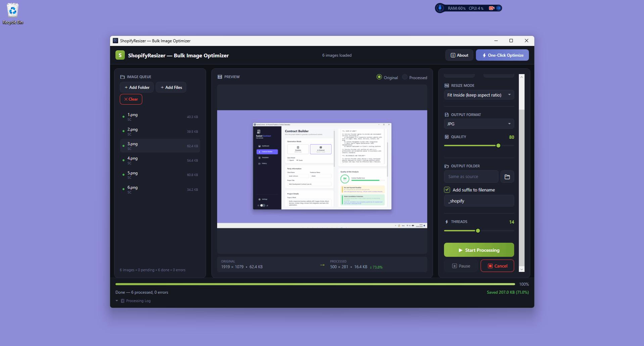The height and width of the screenshot is (346, 644).
Task: Switch preview to Original view
Action: tap(387, 77)
